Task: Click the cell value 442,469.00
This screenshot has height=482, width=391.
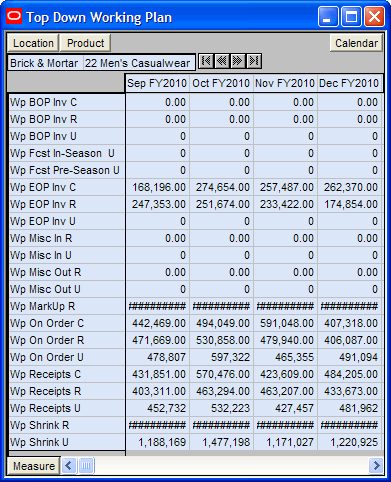Action: (x=158, y=323)
